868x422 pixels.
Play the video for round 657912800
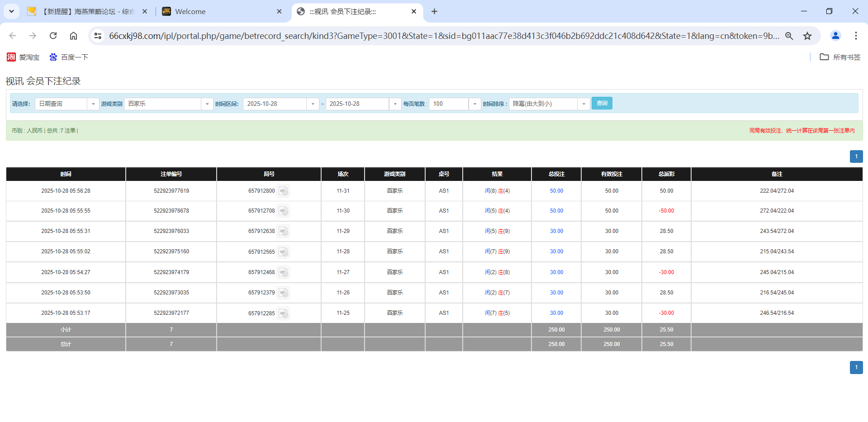tap(284, 191)
